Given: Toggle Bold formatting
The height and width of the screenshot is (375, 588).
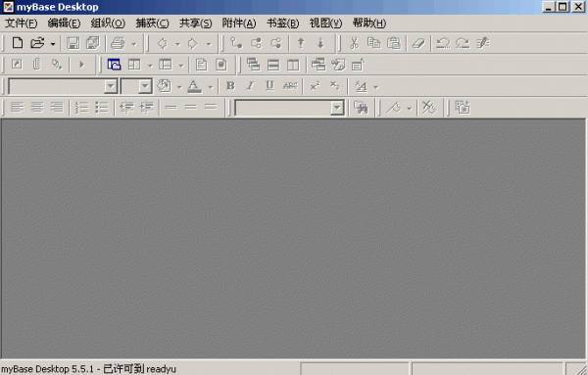Looking at the screenshot, I should pyautogui.click(x=230, y=86).
